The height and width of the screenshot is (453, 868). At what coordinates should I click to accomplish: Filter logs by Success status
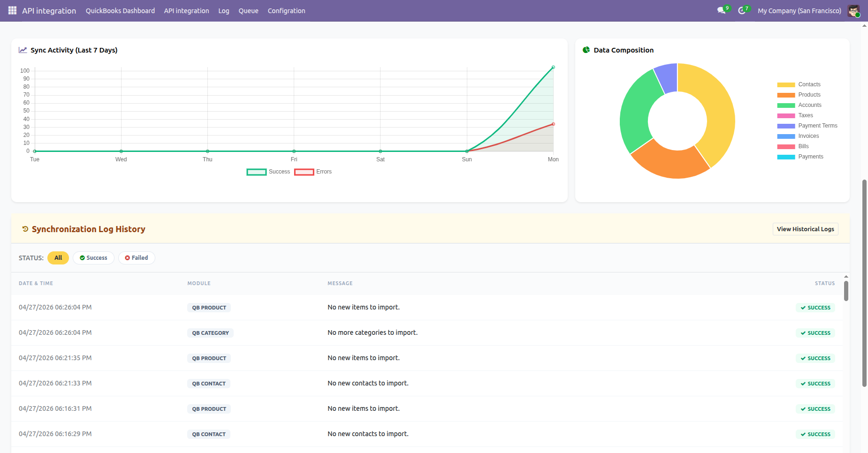point(93,258)
